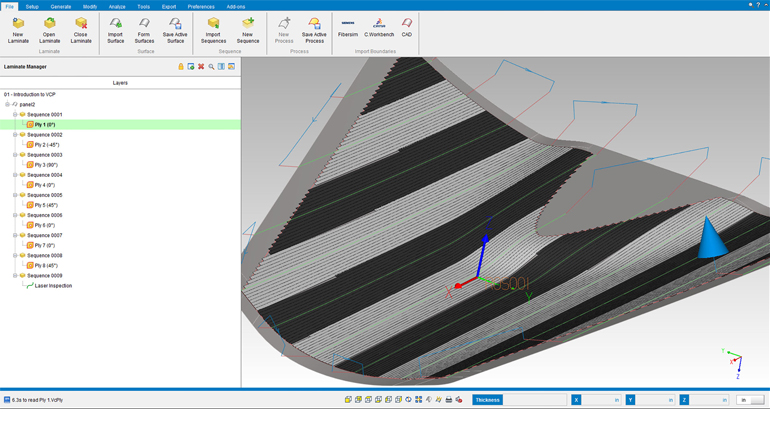The height and width of the screenshot is (430, 770).
Task: Switch to the Generate tab
Action: click(61, 6)
